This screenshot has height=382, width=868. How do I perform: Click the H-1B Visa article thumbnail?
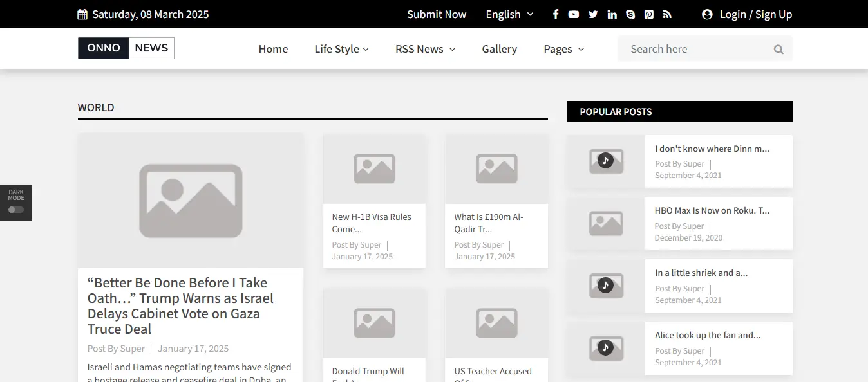point(374,168)
